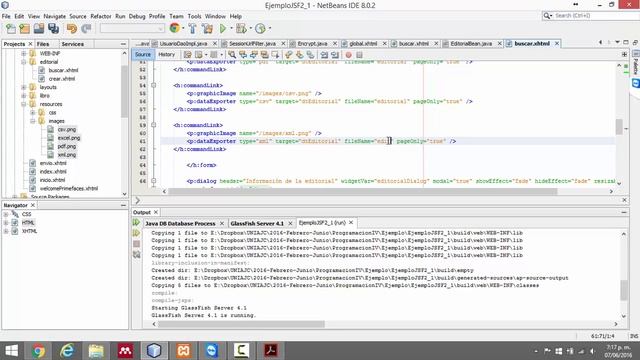Minimize the Projects panel
This screenshot has height=360, width=640.
[123, 44]
